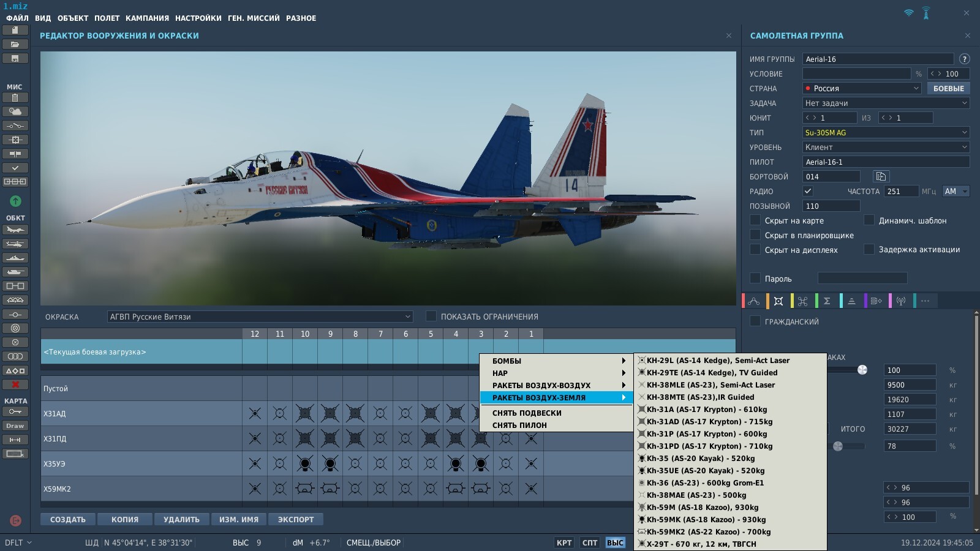Click the ЭКСПОРТ button
The width and height of the screenshot is (980, 551).
(296, 519)
